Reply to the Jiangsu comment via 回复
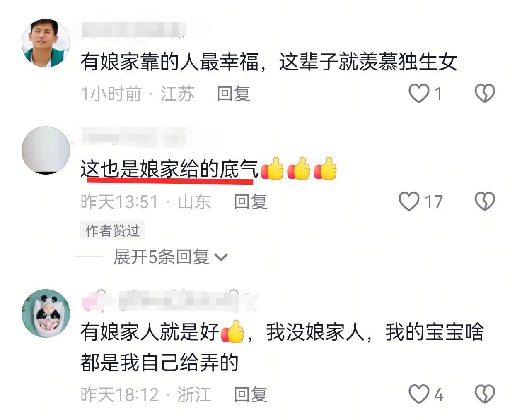 click(x=234, y=94)
